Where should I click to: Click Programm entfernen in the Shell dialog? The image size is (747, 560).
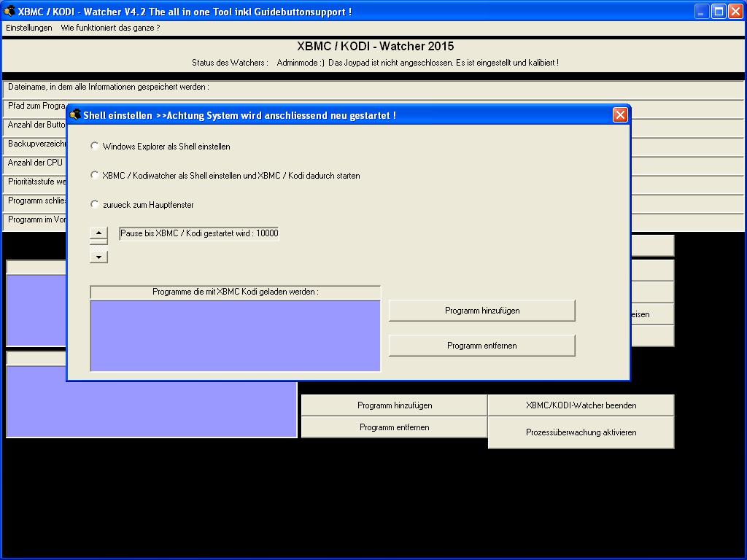click(x=482, y=345)
